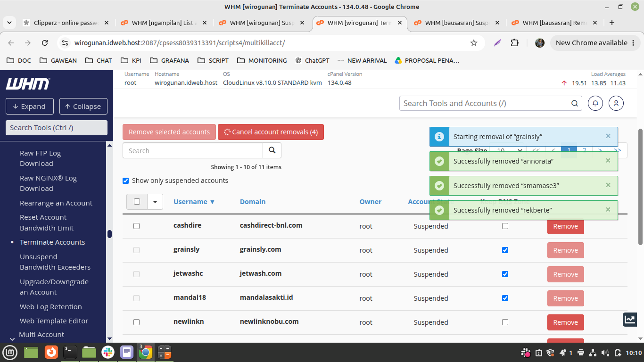Screen dimensions: 644x362
Task: Dismiss the 'Starting removal of grainsly' notification
Action: (x=608, y=136)
